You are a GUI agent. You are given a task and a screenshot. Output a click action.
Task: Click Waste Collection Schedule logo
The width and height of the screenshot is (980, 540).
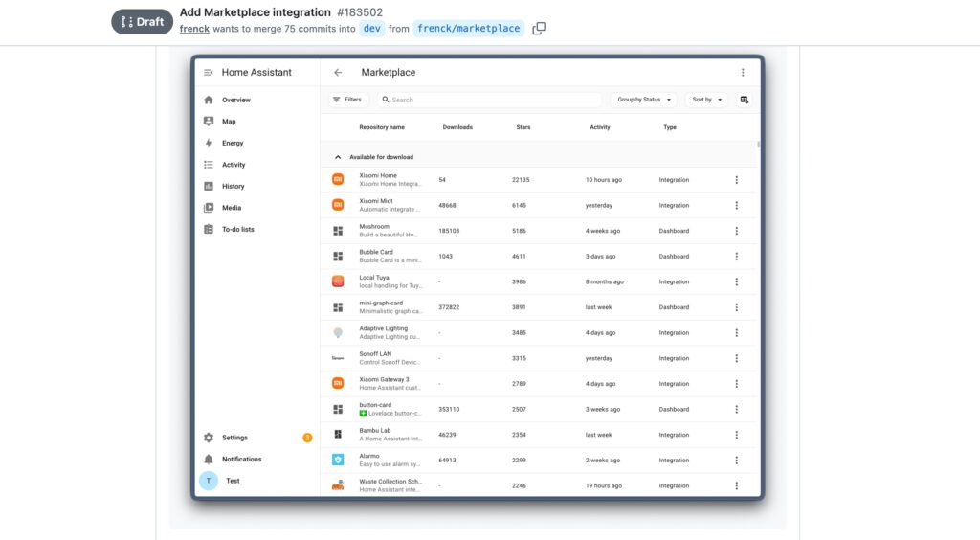(x=338, y=485)
